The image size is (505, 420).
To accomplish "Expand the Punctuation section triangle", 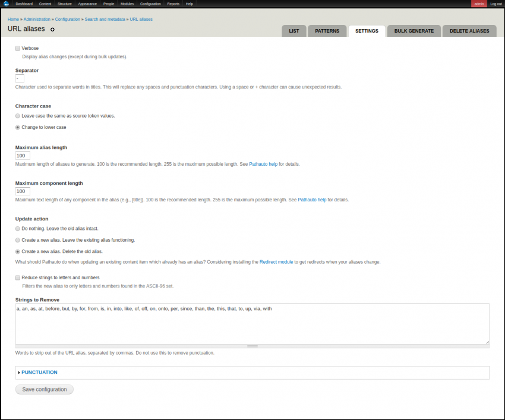I will (x=19, y=372).
